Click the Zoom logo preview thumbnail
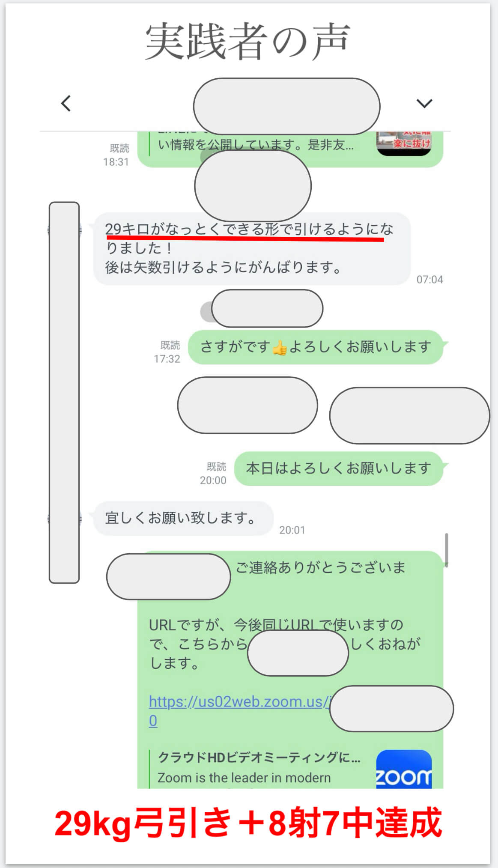Image resolution: width=498 pixels, height=868 pixels. click(404, 769)
